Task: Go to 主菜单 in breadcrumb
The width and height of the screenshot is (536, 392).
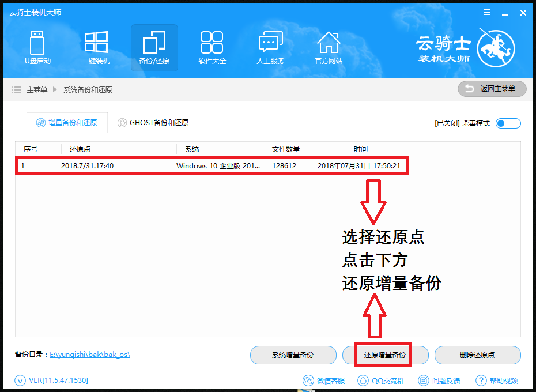Action: pos(37,89)
